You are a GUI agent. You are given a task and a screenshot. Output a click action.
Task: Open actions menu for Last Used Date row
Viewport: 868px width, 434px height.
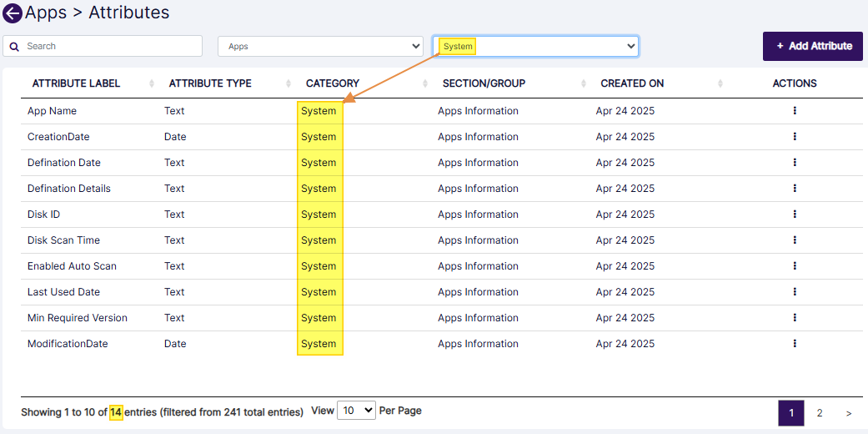tap(795, 291)
